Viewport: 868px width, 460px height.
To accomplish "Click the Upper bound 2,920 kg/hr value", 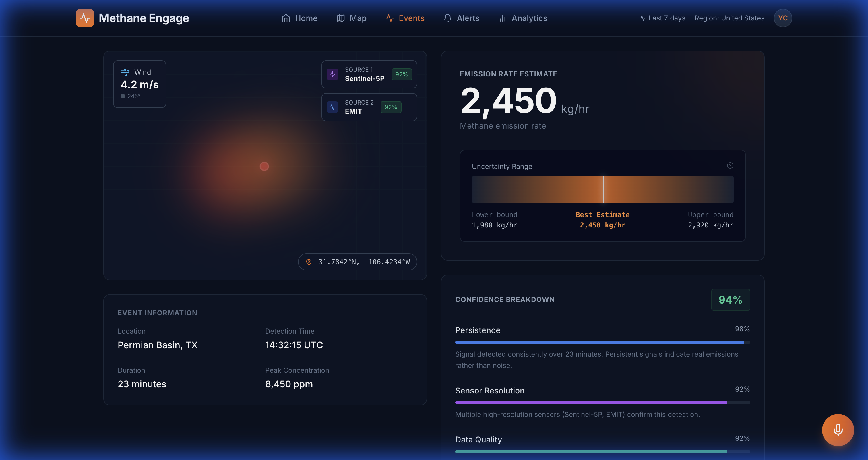I will (710, 225).
